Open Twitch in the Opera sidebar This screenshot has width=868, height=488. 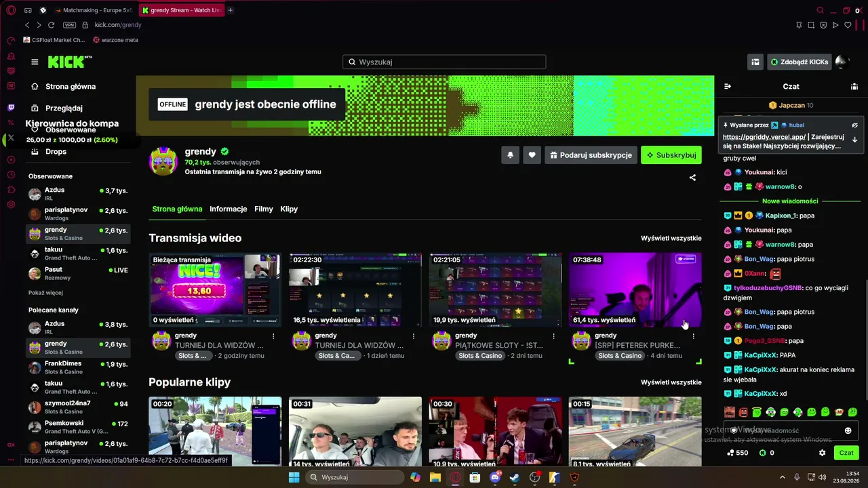(x=11, y=107)
